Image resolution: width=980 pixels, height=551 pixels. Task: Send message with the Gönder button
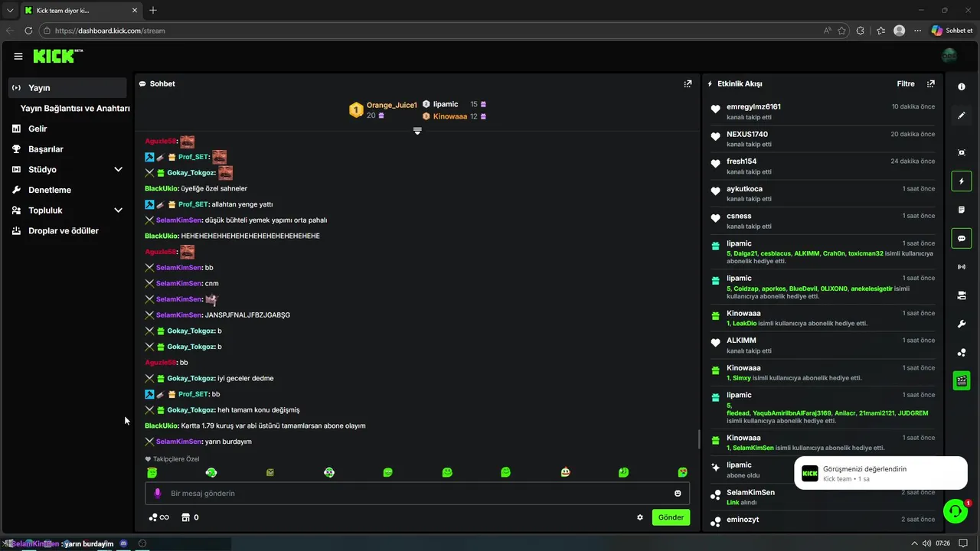[x=671, y=517]
